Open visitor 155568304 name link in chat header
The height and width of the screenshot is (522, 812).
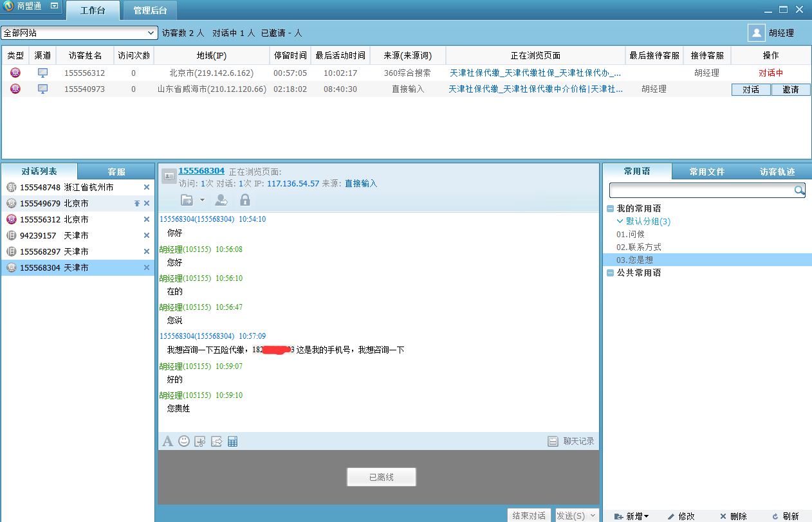201,171
